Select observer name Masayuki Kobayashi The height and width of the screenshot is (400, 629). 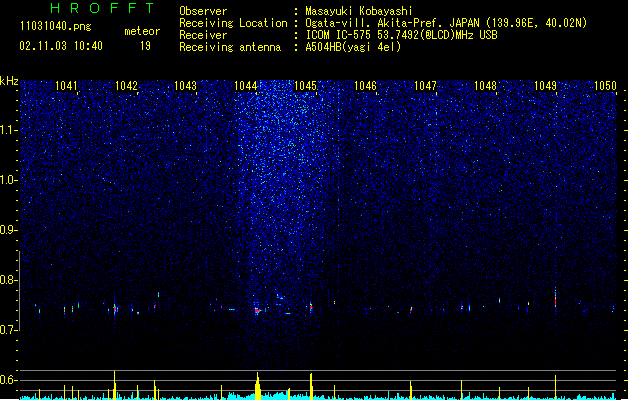pyautogui.click(x=359, y=11)
